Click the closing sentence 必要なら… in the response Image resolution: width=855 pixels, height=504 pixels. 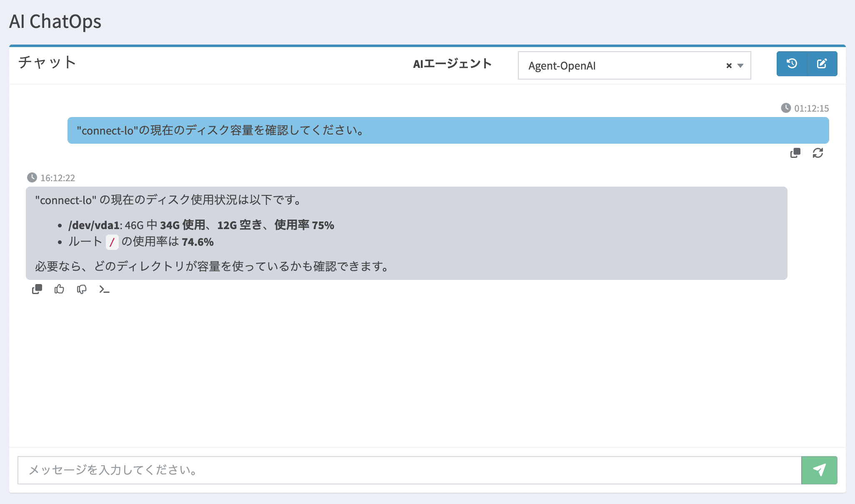click(212, 267)
